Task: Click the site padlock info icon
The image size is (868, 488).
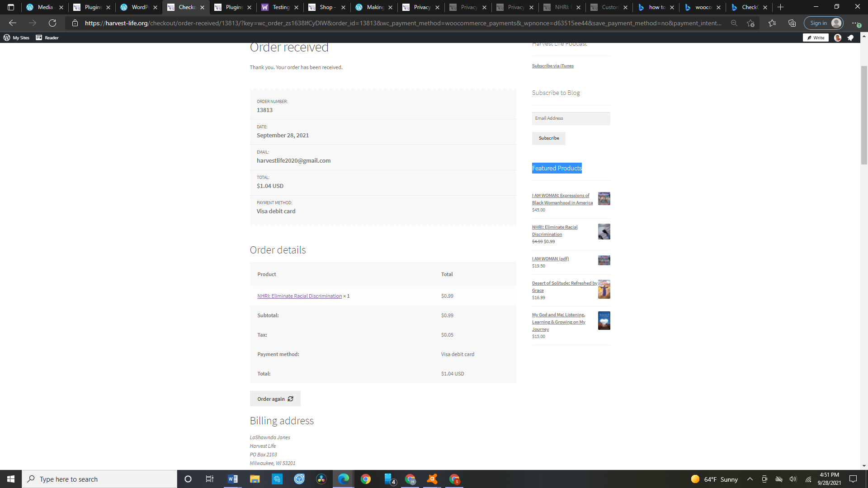Action: (75, 23)
